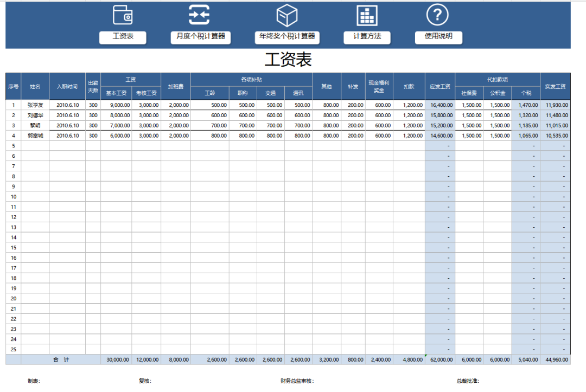This screenshot has width=586, height=392.
Task: Select the 基本工资 cell showing 9,000.00
Action: pyautogui.click(x=116, y=105)
